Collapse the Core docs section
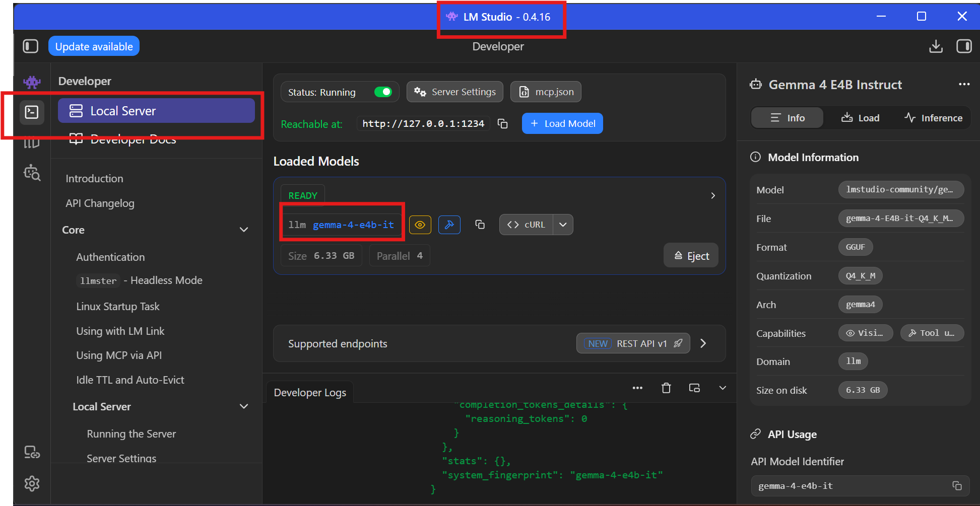The width and height of the screenshot is (980, 506). point(244,230)
